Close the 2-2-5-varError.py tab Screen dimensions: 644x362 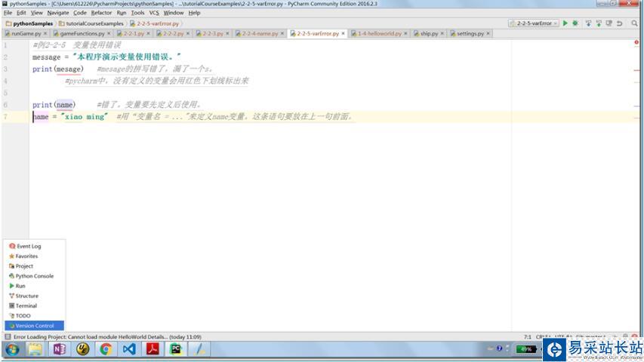[343, 33]
